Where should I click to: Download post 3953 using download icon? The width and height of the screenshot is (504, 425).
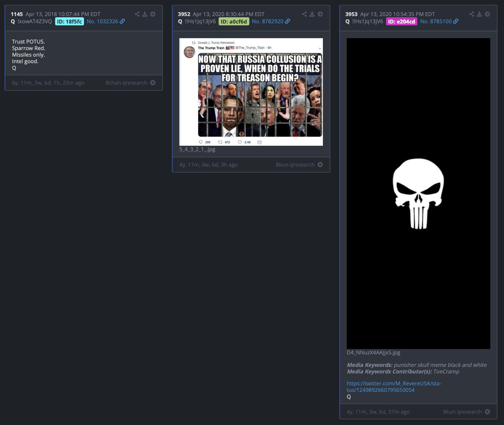coord(480,14)
